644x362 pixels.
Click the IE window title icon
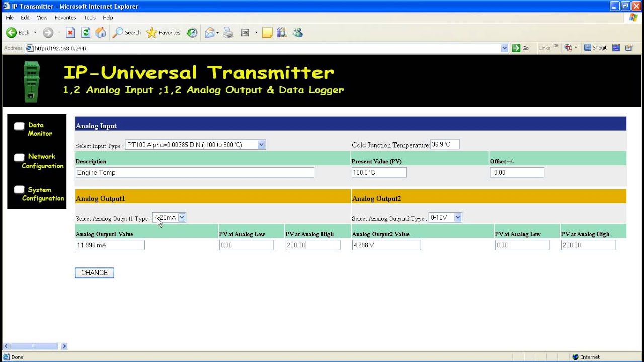pos(6,6)
